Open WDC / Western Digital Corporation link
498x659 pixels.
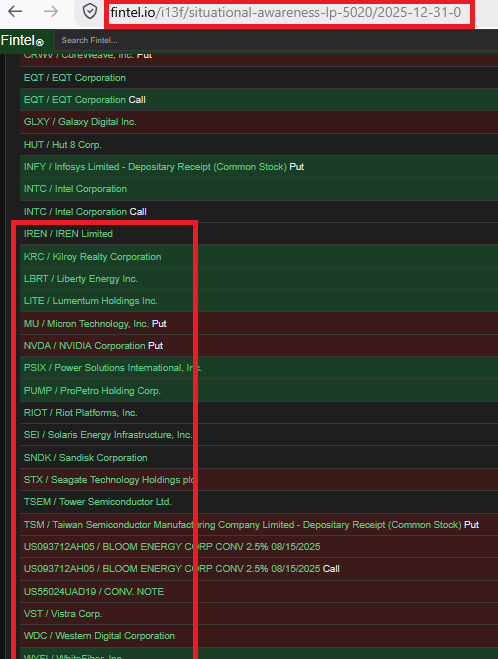(99, 635)
